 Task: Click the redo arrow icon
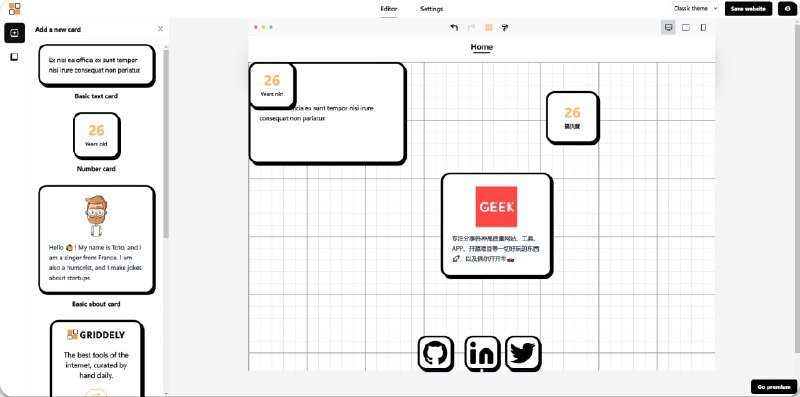pyautogui.click(x=471, y=28)
